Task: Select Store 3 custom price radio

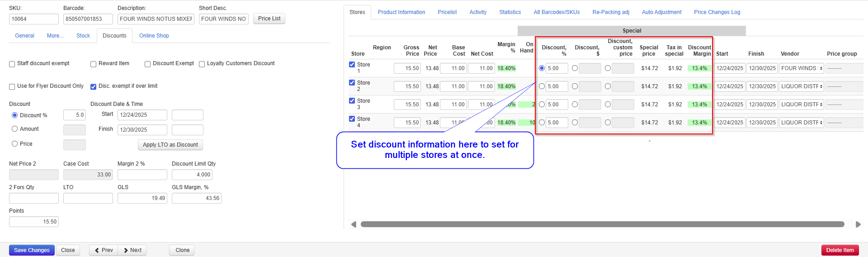Action: pyautogui.click(x=608, y=105)
